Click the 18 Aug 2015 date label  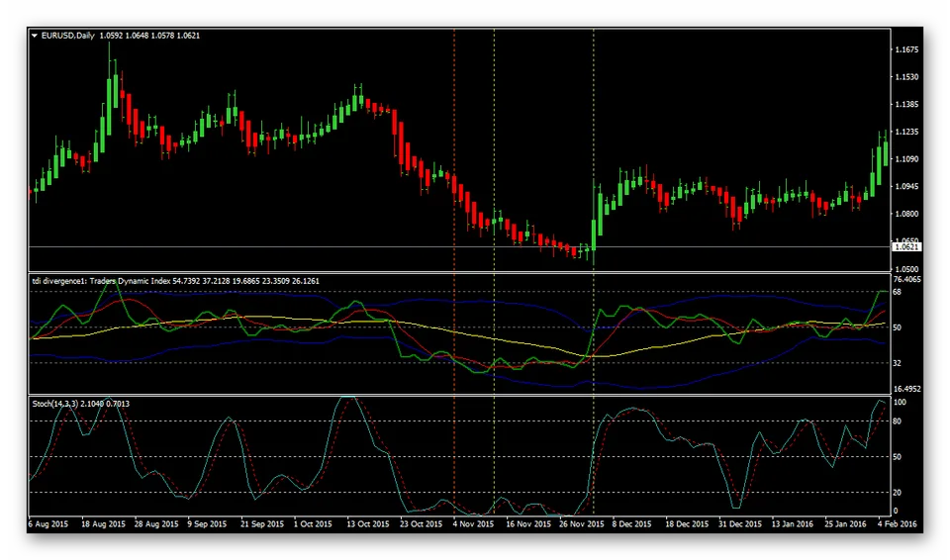pos(103,523)
